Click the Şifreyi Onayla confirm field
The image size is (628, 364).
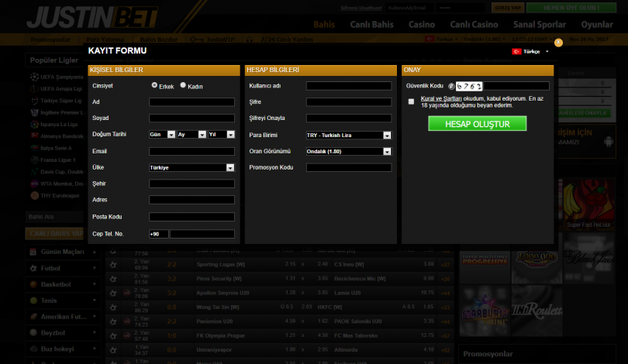348,118
